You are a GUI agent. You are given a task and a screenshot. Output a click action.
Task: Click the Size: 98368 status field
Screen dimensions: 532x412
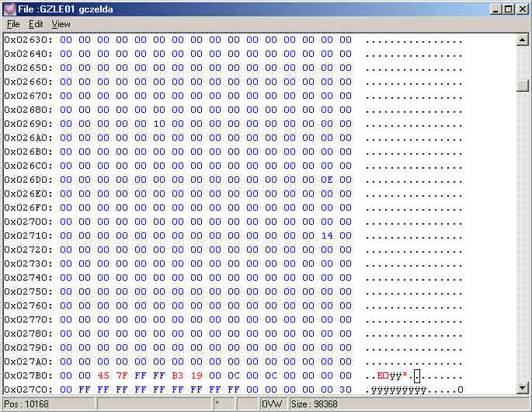click(x=315, y=404)
